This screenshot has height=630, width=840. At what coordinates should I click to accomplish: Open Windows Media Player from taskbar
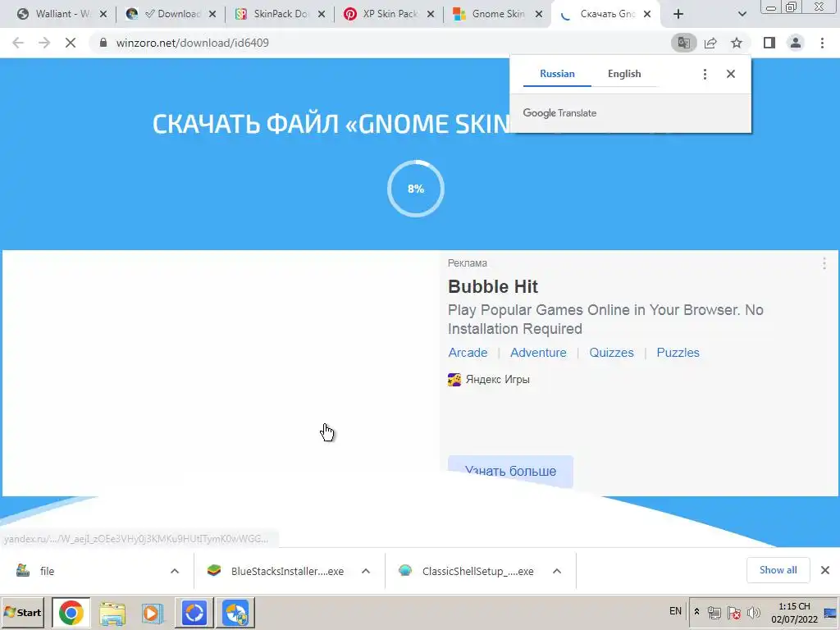point(153,613)
